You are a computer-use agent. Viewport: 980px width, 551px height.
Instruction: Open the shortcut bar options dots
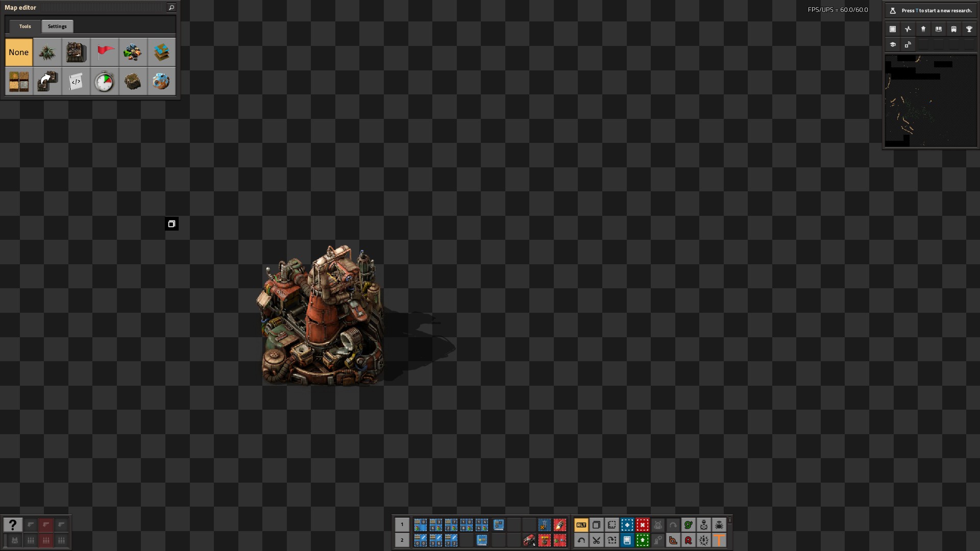[x=730, y=520]
